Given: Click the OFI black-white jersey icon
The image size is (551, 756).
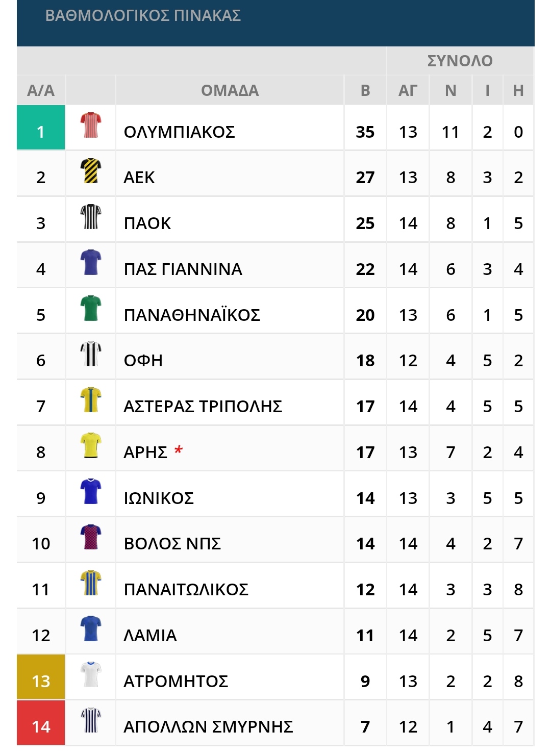Looking at the screenshot, I should (91, 354).
